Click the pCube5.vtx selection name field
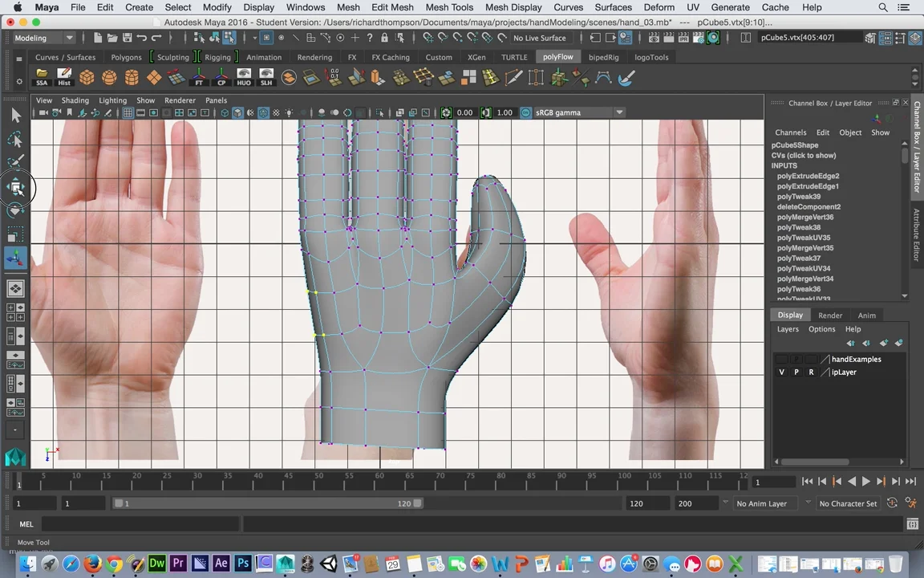The height and width of the screenshot is (578, 924). point(808,37)
